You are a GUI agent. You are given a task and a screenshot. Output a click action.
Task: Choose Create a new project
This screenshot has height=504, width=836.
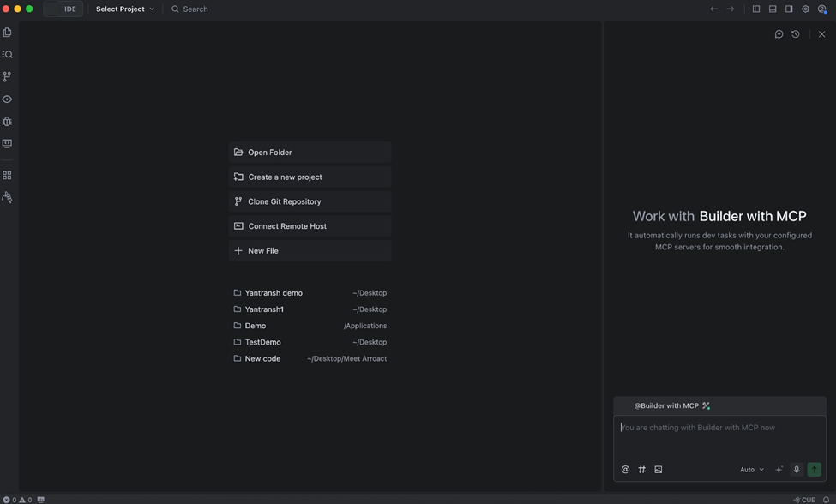coord(310,177)
